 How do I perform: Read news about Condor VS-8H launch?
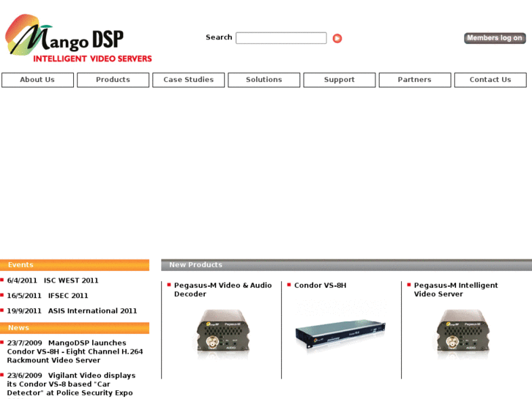(x=75, y=351)
